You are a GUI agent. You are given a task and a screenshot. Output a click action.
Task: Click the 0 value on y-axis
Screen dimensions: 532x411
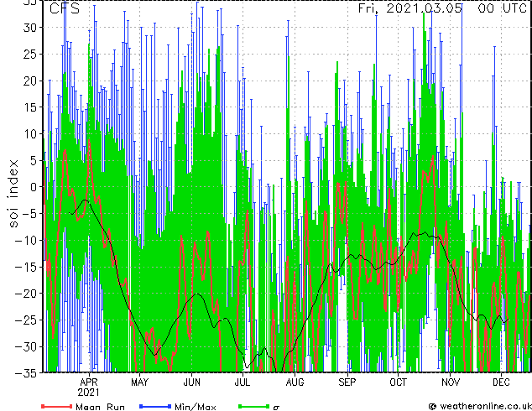(34, 187)
